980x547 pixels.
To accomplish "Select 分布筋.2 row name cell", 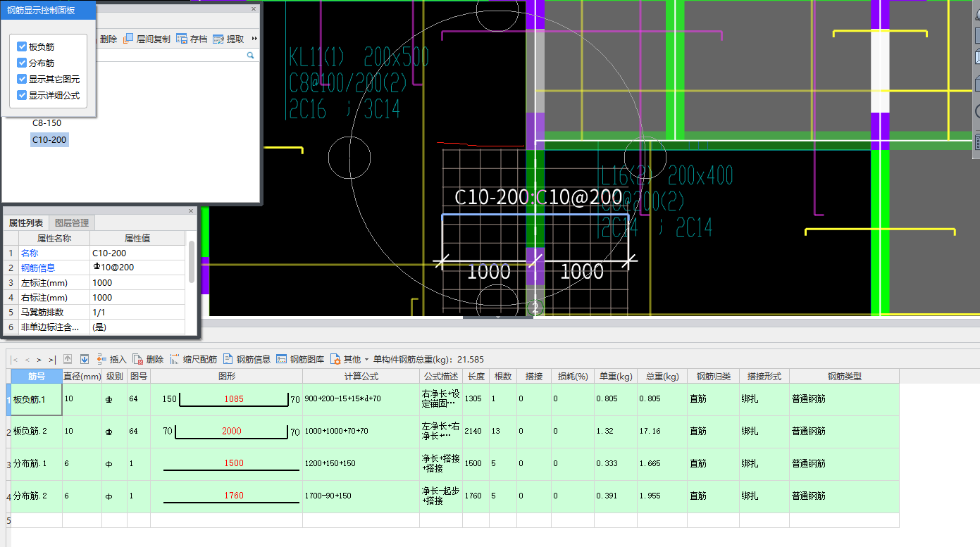I will [37, 496].
